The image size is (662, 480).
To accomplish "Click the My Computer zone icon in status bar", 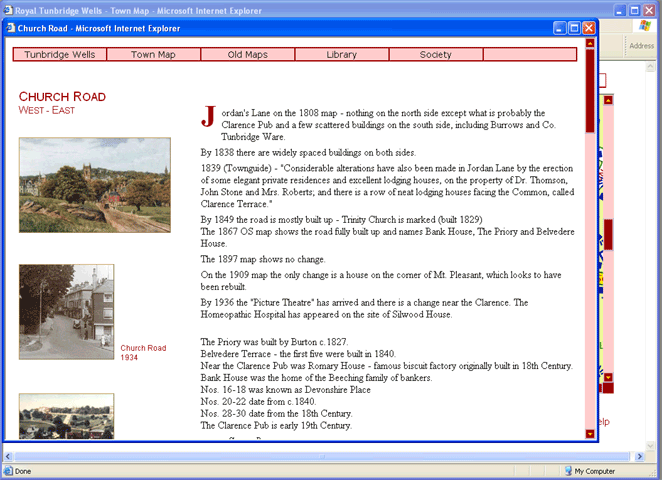I will (x=564, y=470).
